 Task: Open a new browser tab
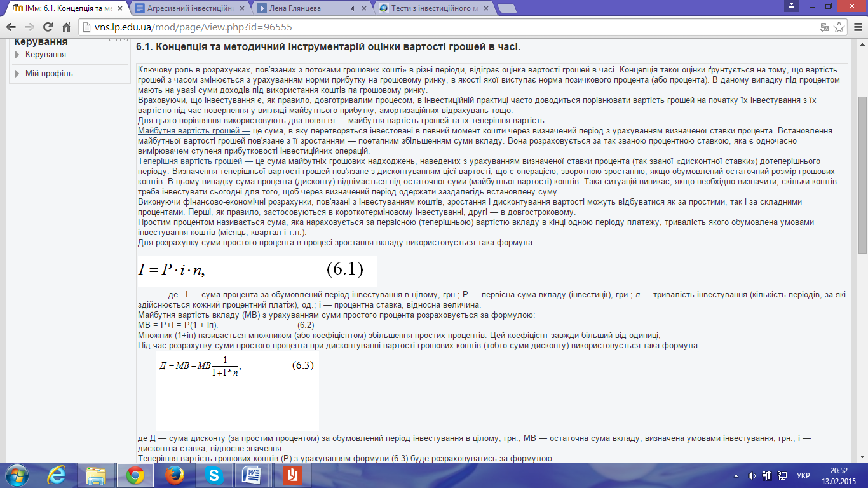tap(506, 8)
